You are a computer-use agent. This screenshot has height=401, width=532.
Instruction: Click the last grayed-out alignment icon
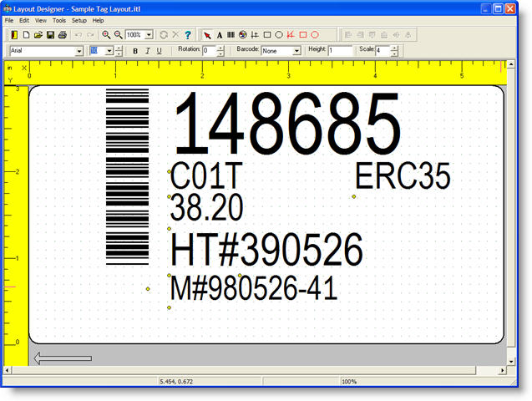(x=408, y=35)
